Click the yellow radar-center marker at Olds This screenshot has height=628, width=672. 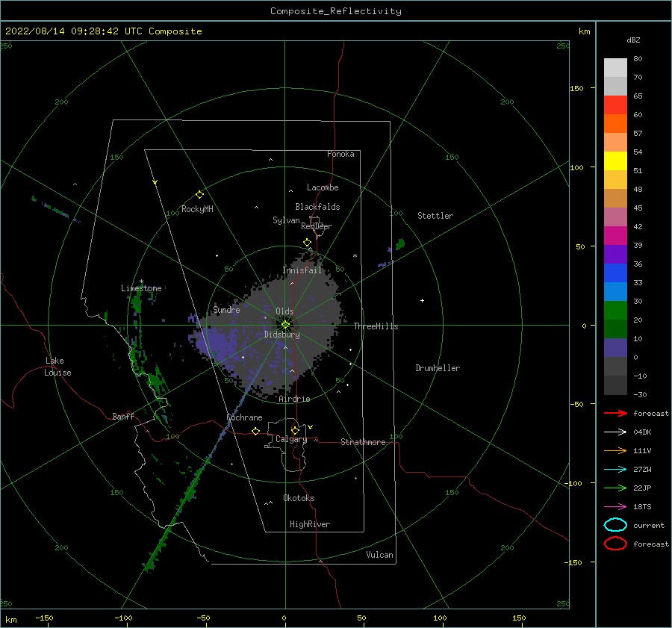(x=285, y=325)
